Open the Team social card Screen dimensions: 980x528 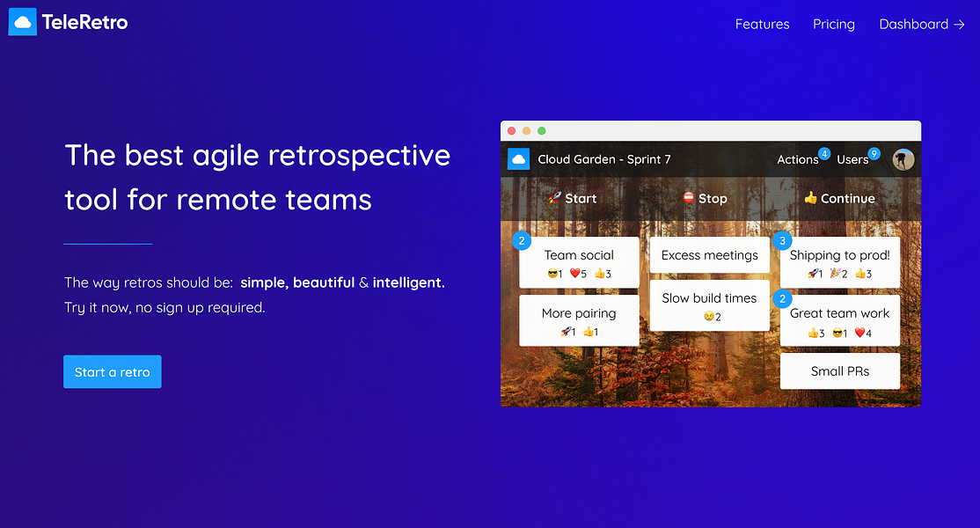pos(580,262)
